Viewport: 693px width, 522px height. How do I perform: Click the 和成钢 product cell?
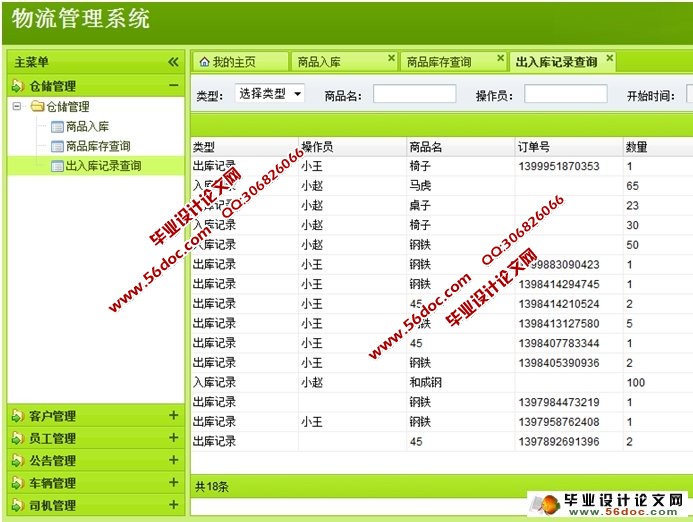(x=426, y=382)
